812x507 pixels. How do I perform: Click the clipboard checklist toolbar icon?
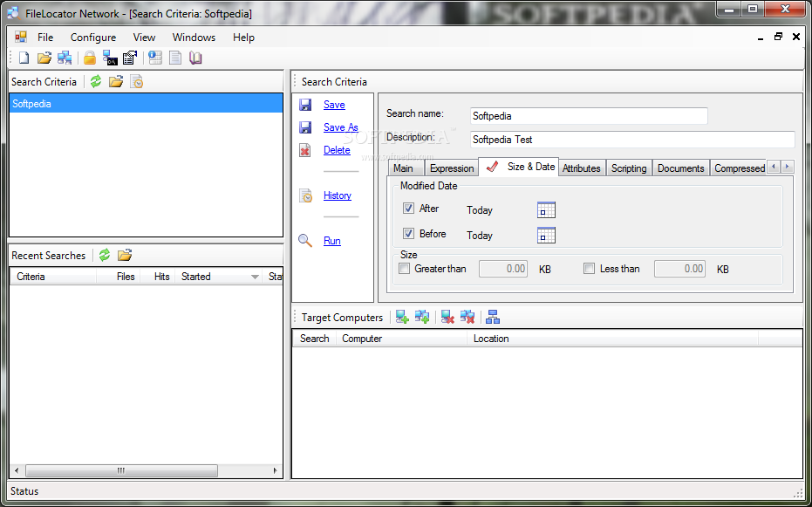click(129, 58)
